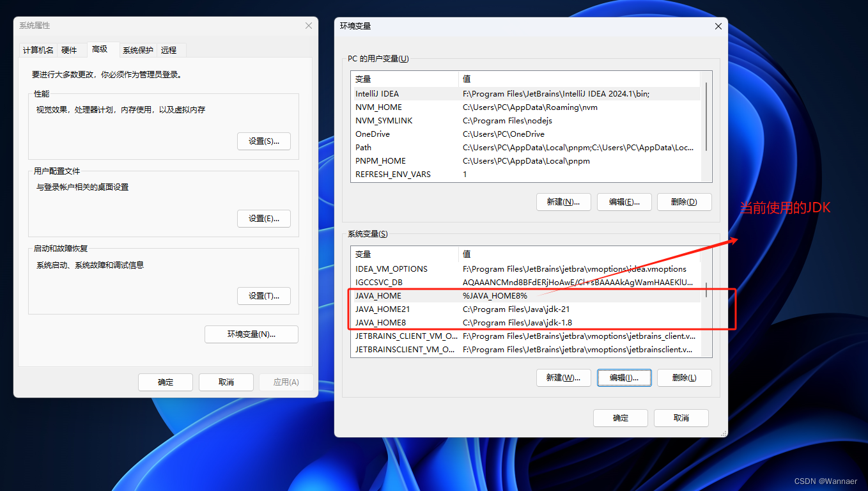
Task: Click 设置(S) button under 性能
Action: point(264,141)
